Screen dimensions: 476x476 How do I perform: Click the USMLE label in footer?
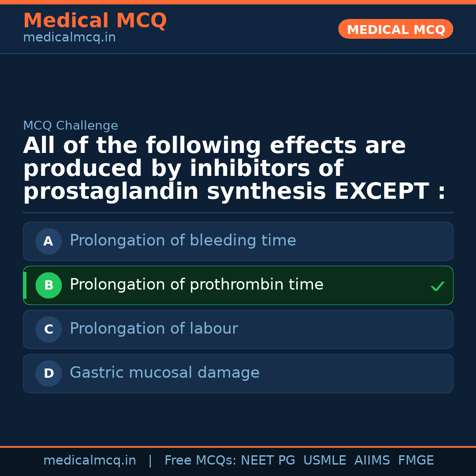click(324, 461)
